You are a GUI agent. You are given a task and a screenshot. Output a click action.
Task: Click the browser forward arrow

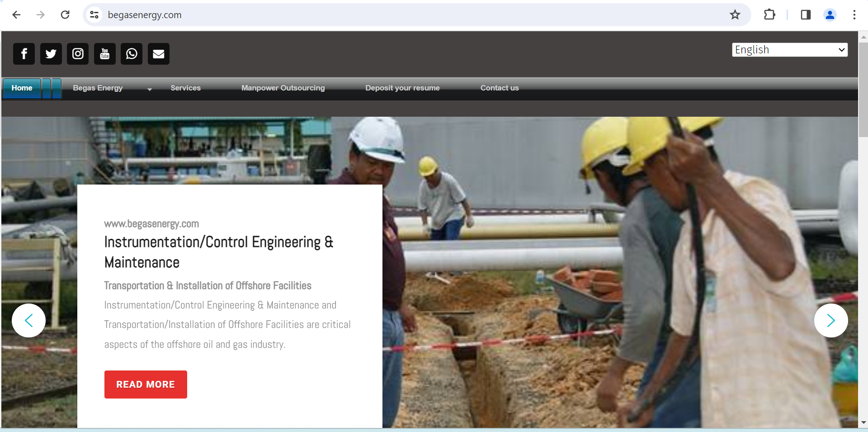tap(41, 15)
